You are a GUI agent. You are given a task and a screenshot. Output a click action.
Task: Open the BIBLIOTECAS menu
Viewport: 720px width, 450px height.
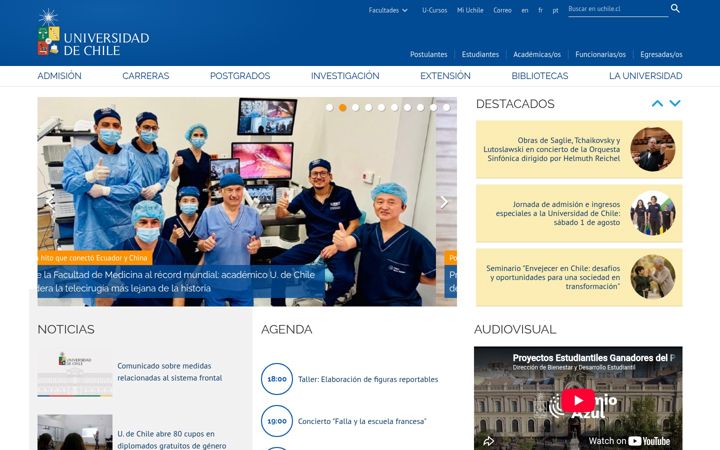540,76
